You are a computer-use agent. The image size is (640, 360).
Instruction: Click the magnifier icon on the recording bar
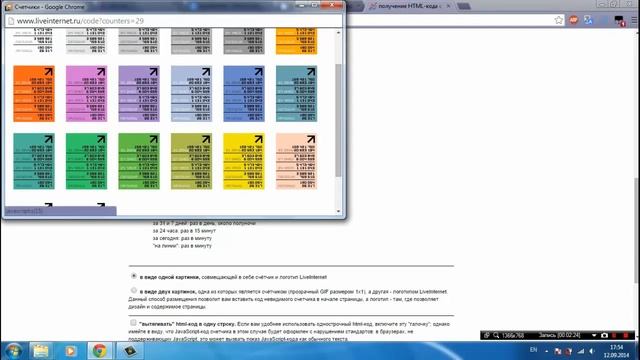(x=496, y=335)
